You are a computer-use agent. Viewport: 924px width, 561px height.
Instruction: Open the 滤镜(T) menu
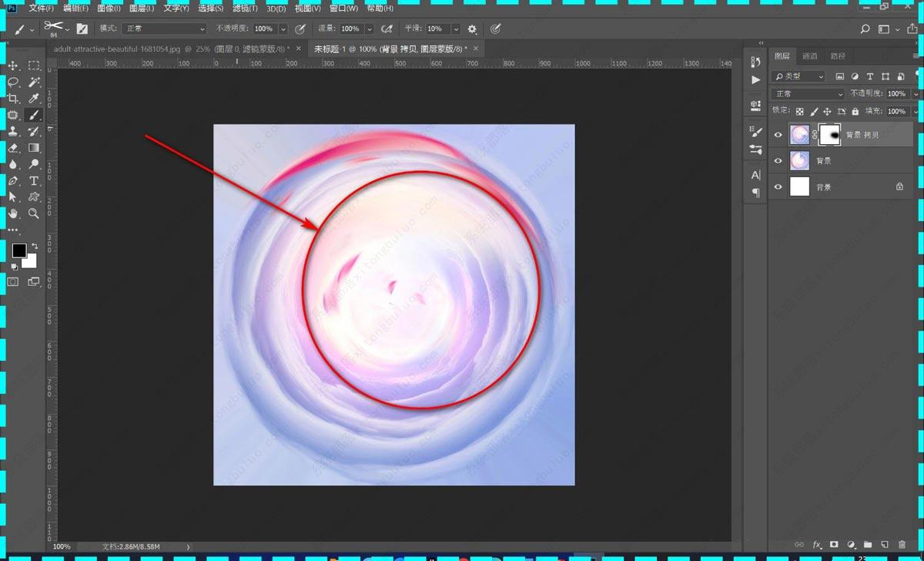(245, 8)
